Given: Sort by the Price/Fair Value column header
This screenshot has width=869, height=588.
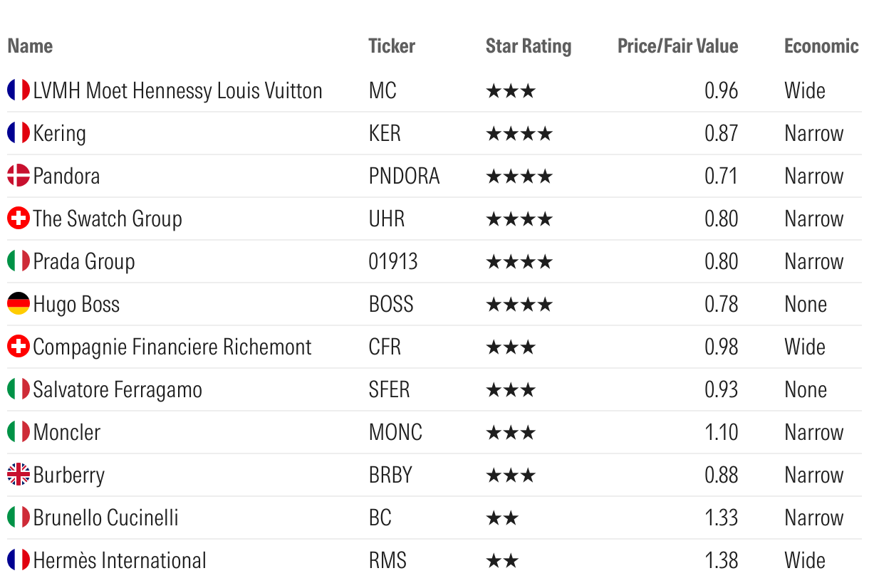Looking at the screenshot, I should click(677, 46).
